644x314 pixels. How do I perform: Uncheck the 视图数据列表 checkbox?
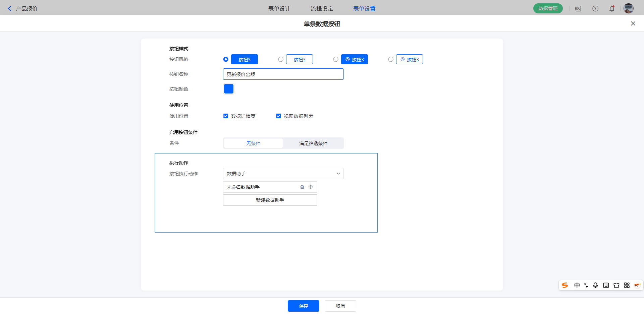click(x=278, y=116)
